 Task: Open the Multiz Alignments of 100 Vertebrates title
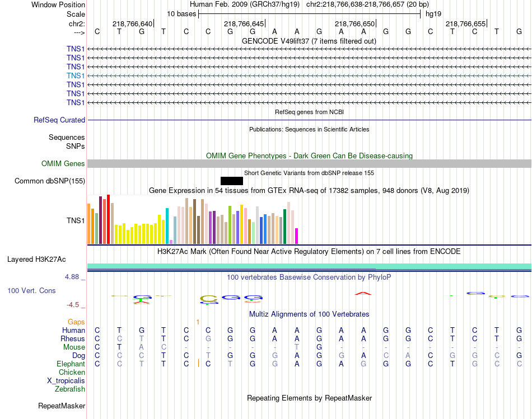[309, 314]
